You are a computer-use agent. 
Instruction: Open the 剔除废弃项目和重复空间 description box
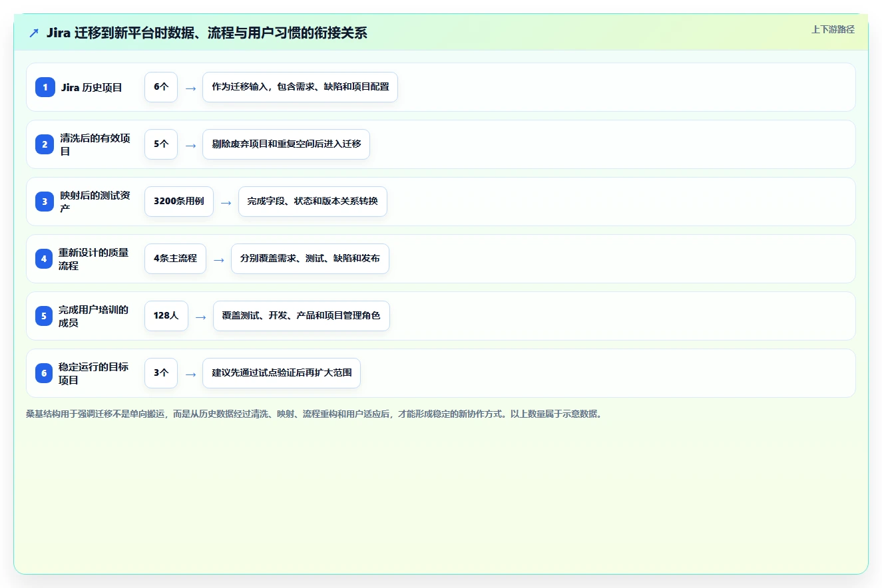point(286,144)
